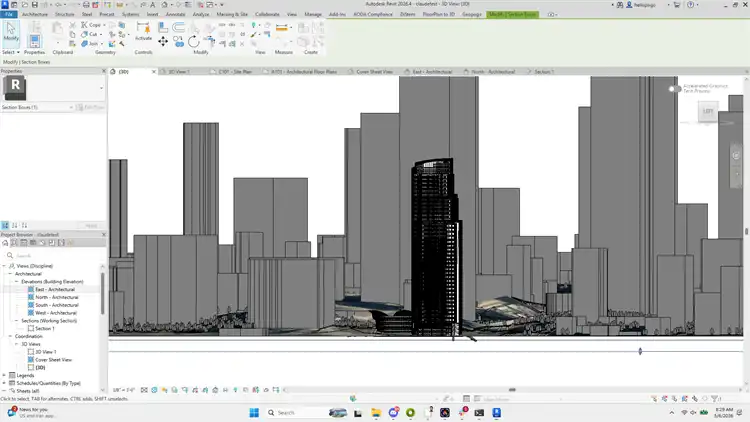Toggle the select filter icon in status bar
This screenshot has height=422, width=750.
[716, 398]
